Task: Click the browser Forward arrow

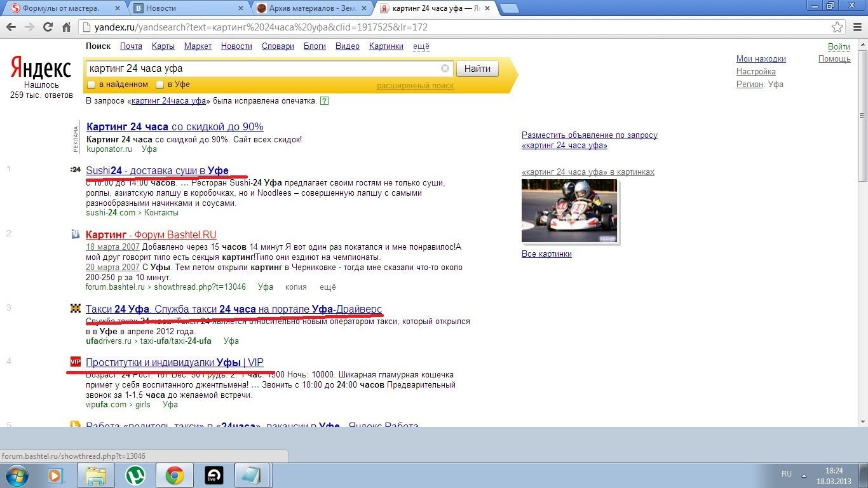Action: click(x=29, y=28)
